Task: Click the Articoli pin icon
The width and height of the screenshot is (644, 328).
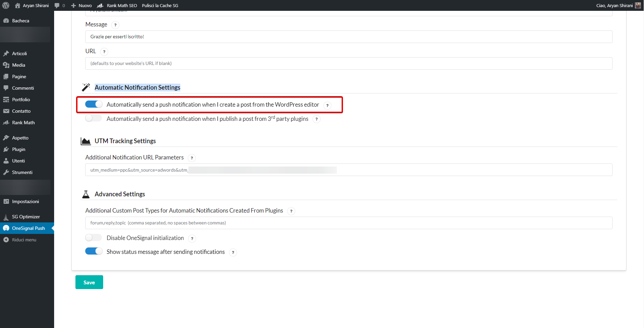Action: point(6,53)
